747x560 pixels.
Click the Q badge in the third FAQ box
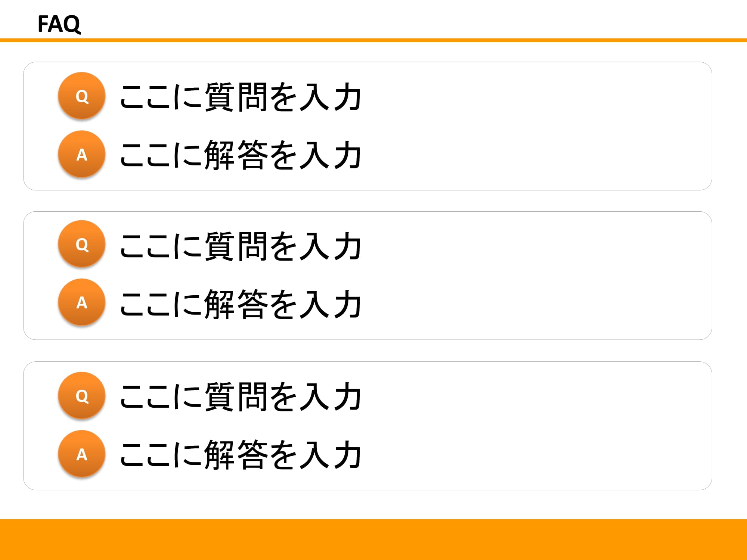[x=81, y=395]
